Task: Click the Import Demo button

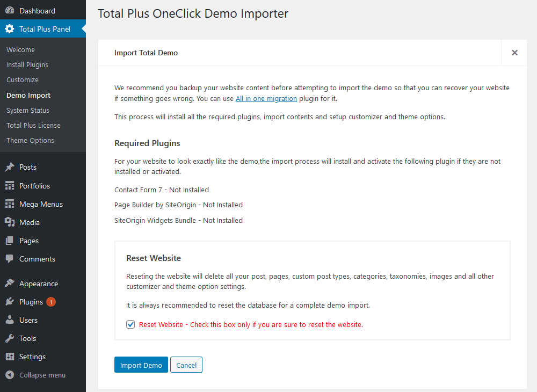Action: [141, 365]
